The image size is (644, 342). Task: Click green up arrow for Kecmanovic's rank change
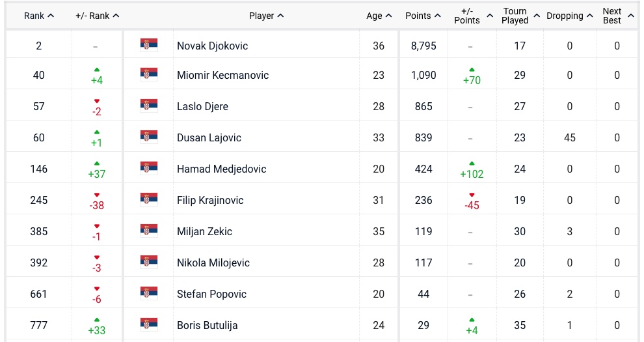pyautogui.click(x=97, y=69)
